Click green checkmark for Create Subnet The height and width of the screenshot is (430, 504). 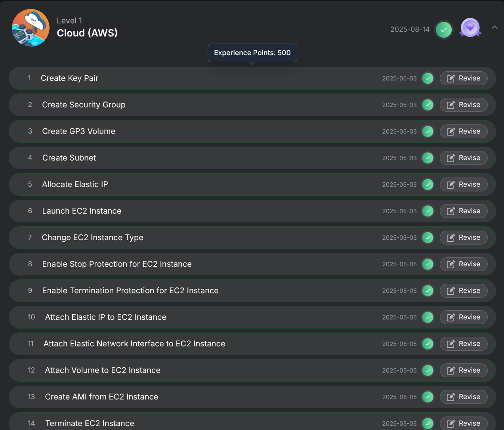(x=428, y=158)
